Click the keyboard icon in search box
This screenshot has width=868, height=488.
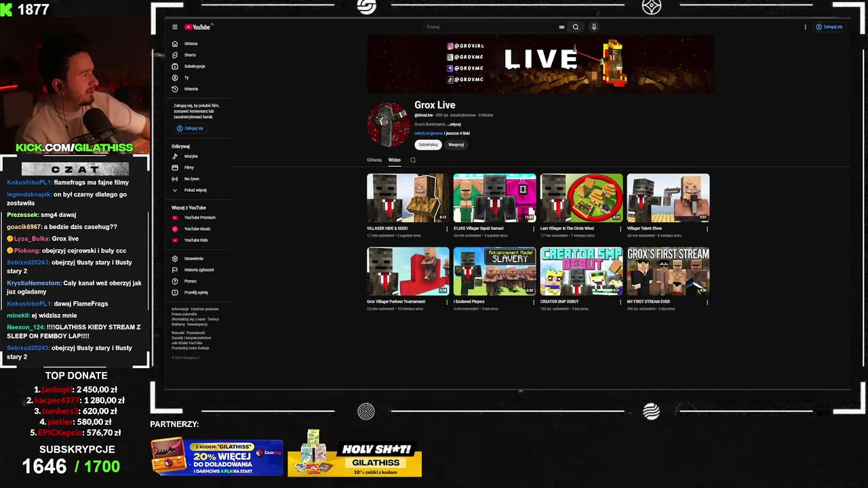coord(561,27)
